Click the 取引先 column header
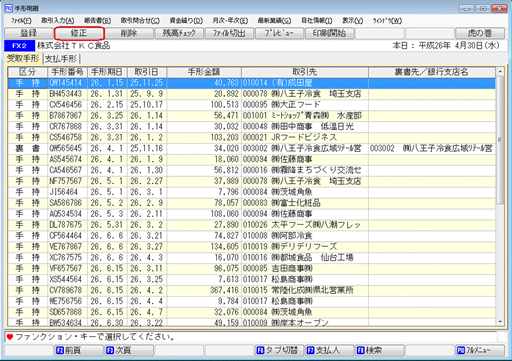 coord(305,72)
